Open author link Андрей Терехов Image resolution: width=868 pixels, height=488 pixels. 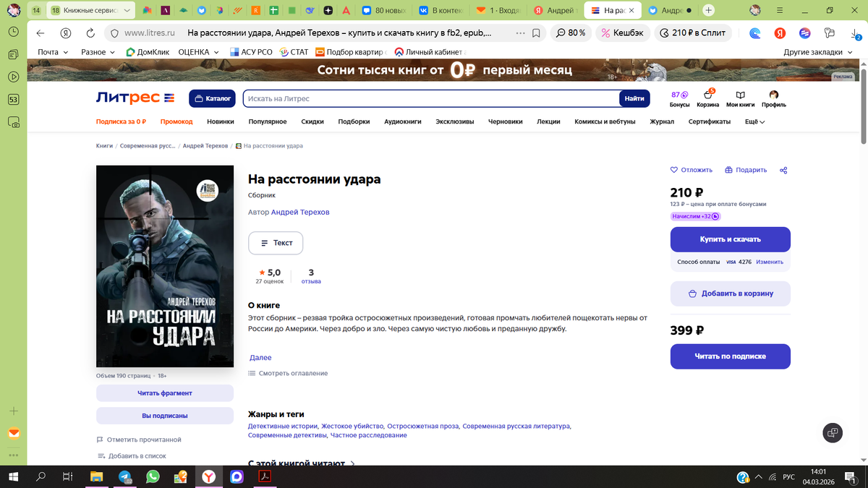tap(300, 213)
